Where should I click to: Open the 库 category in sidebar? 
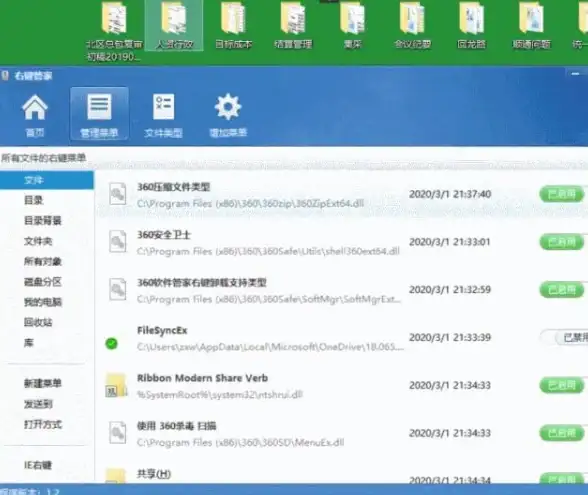tap(29, 343)
